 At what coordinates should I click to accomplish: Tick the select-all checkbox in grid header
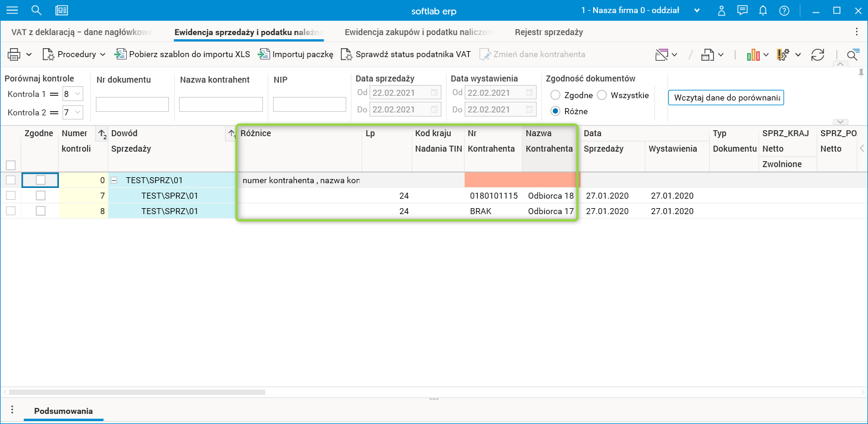10,165
